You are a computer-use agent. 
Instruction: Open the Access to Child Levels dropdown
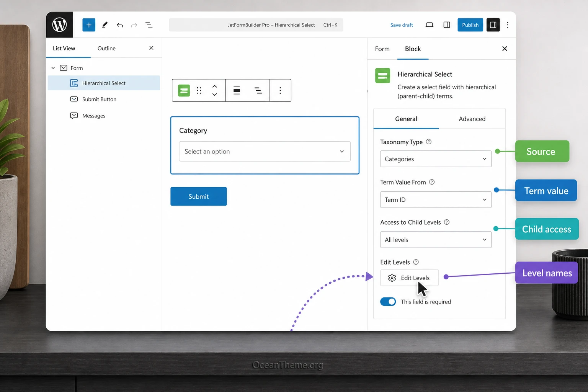click(x=436, y=240)
